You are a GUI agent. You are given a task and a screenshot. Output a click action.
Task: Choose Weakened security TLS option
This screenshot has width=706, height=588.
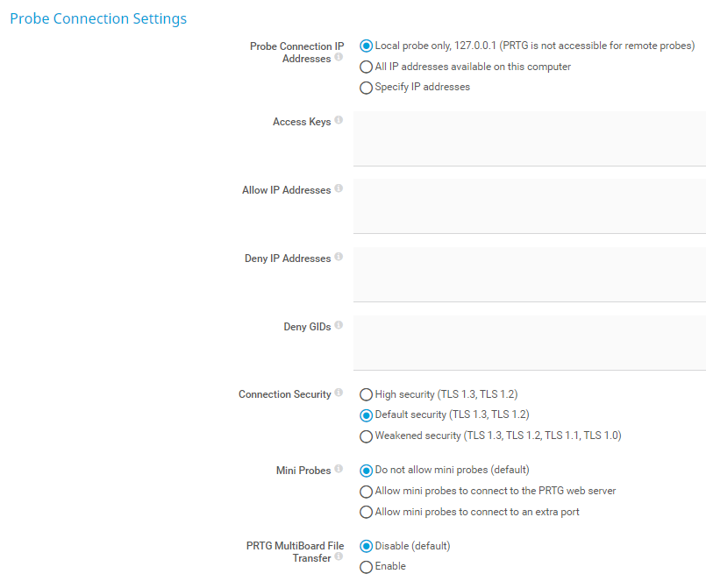coord(367,436)
